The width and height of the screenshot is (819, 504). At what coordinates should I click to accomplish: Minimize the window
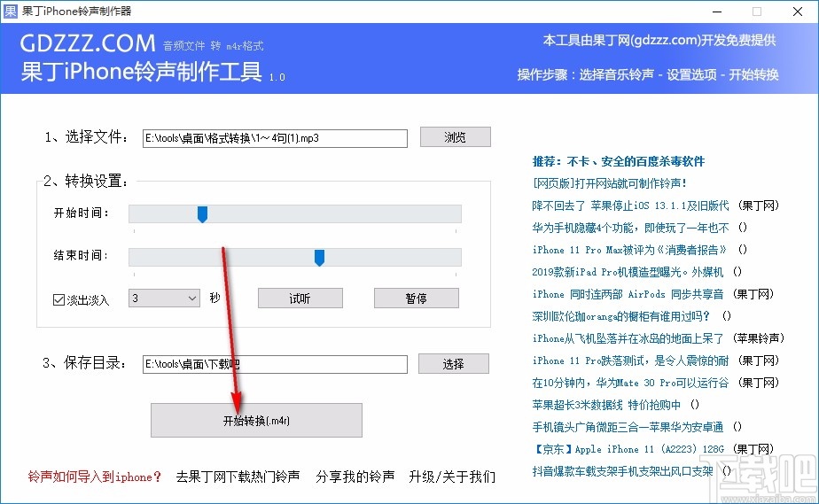717,12
